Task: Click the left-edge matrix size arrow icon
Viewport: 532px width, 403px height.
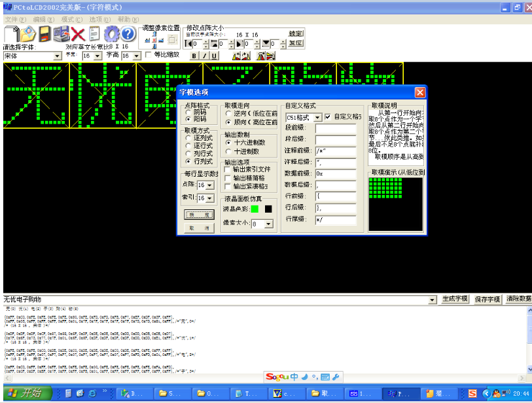Action: point(188,44)
